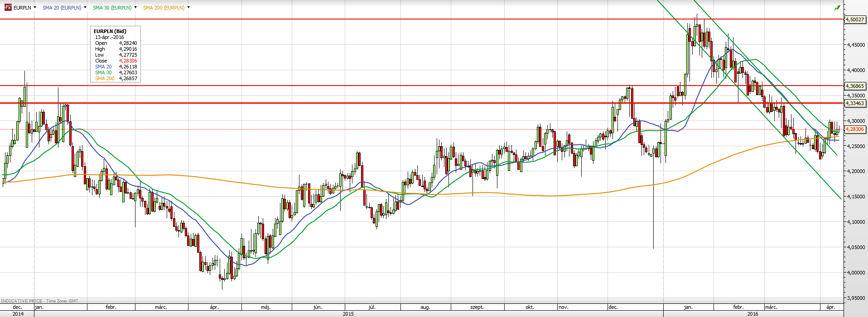
Task: Open the EURPLN instrument dropdown arrow
Action: coord(35,7)
